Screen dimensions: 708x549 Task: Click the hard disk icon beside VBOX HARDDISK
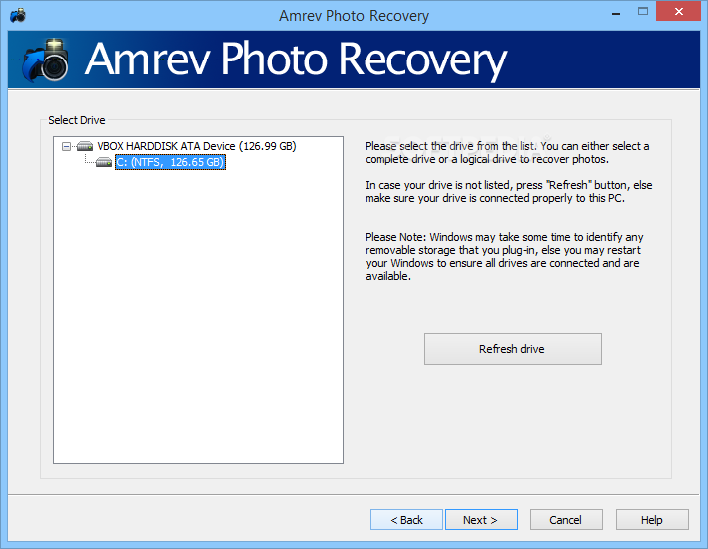(x=85, y=146)
